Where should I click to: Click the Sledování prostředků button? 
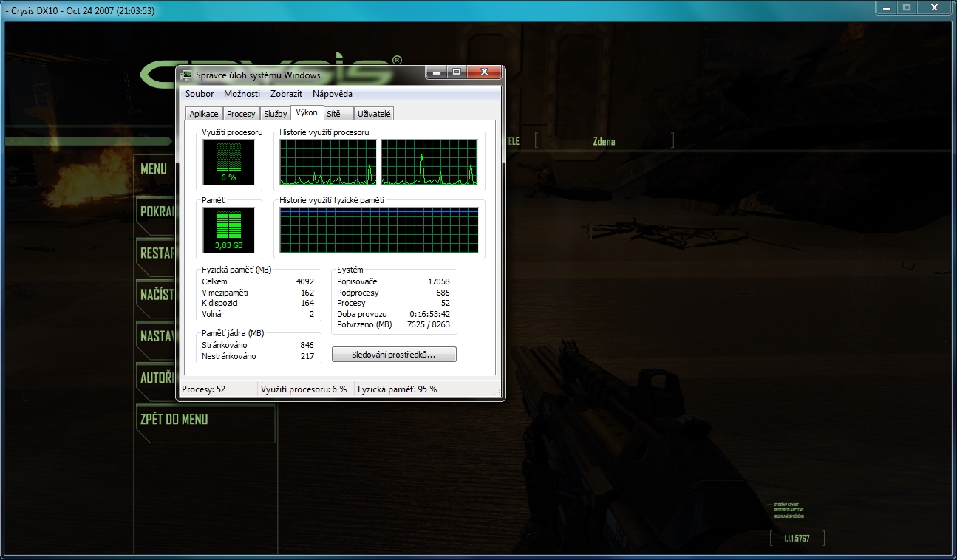tap(394, 355)
